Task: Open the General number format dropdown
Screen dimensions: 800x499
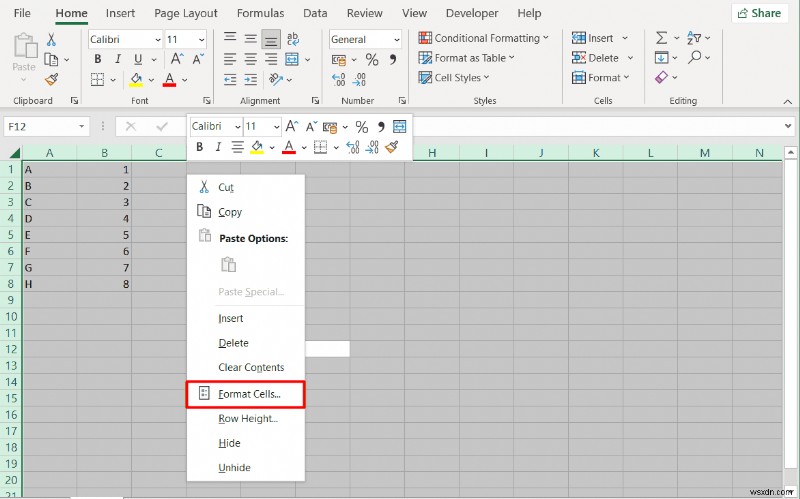Action: click(396, 39)
